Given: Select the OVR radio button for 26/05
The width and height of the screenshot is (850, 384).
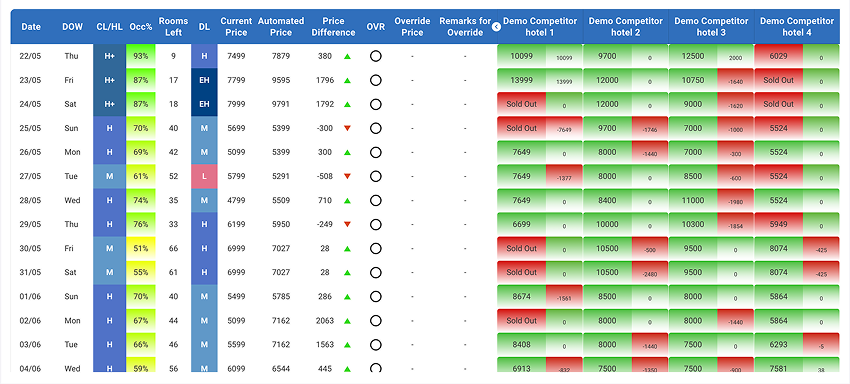Looking at the screenshot, I should click(x=375, y=152).
